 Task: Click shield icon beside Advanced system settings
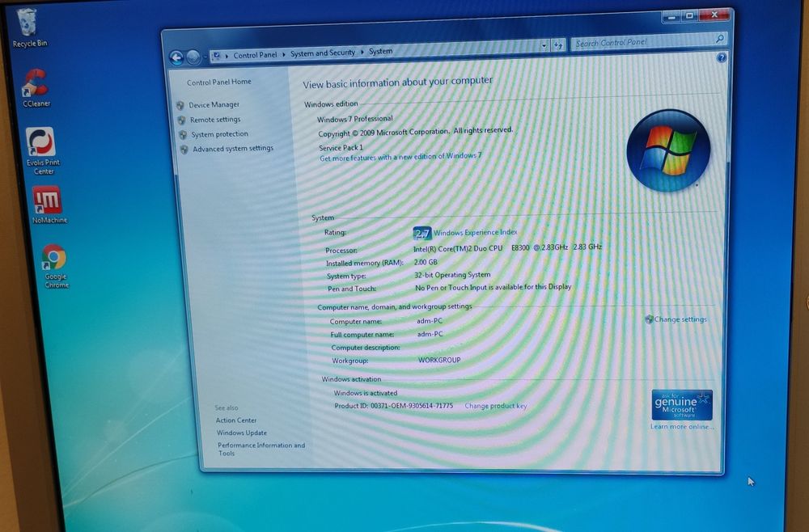[x=184, y=150]
